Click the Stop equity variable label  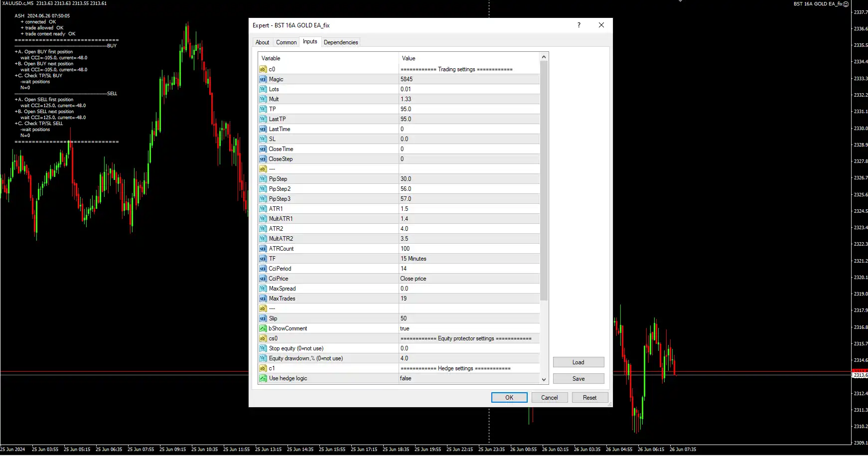click(296, 348)
